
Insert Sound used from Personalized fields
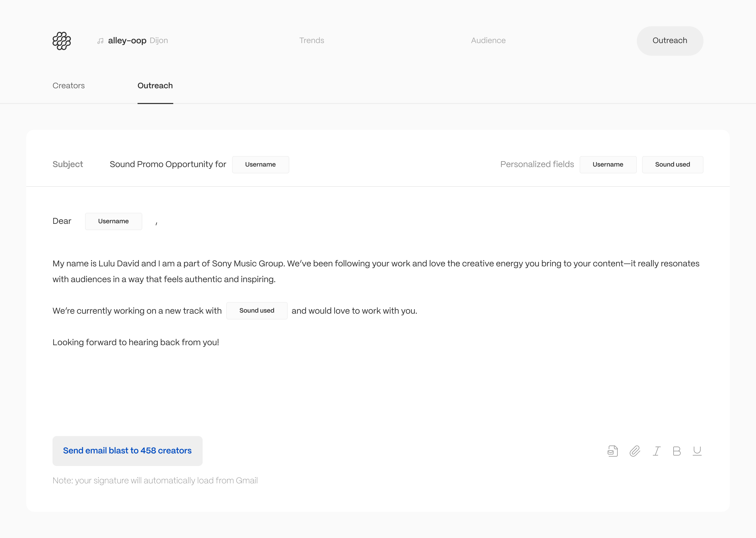point(672,164)
